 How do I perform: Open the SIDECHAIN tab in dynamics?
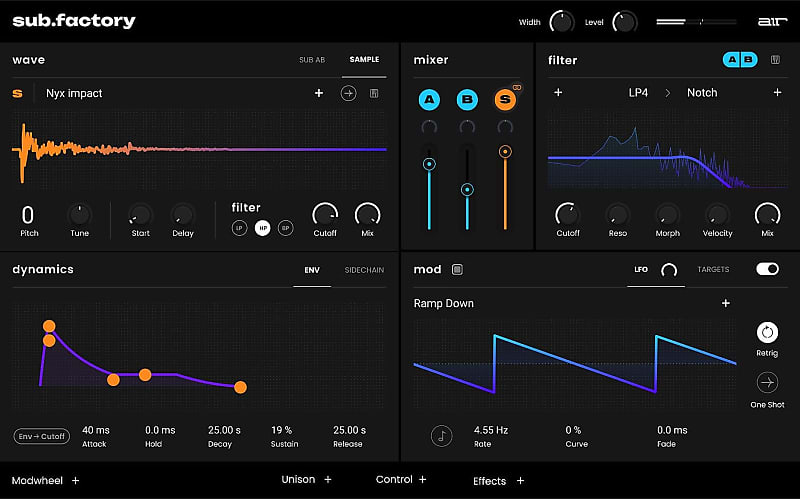pyautogui.click(x=364, y=270)
